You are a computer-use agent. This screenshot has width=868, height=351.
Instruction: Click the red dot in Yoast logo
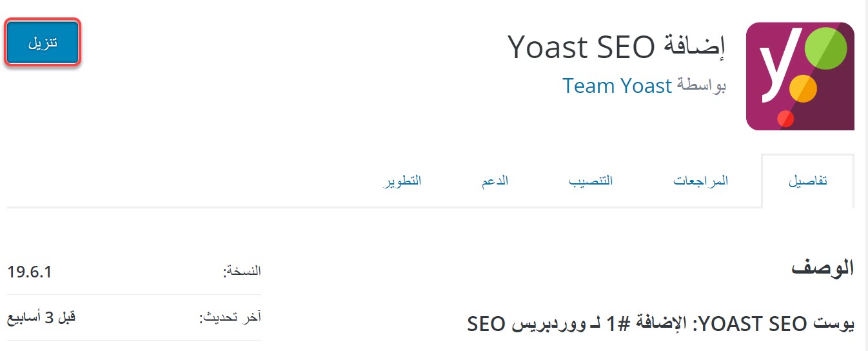tap(785, 119)
